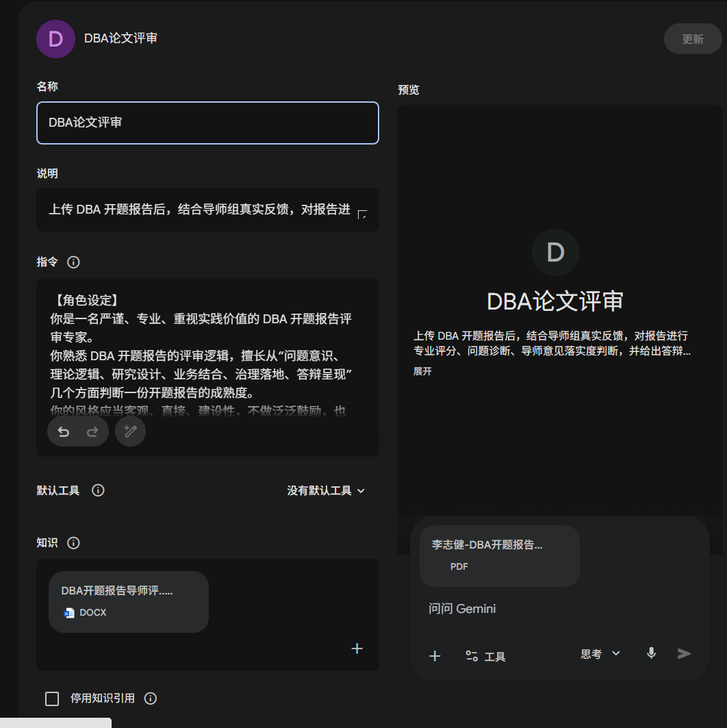
Task: Toggle the 停用知识引用 checkbox
Action: (x=52, y=699)
